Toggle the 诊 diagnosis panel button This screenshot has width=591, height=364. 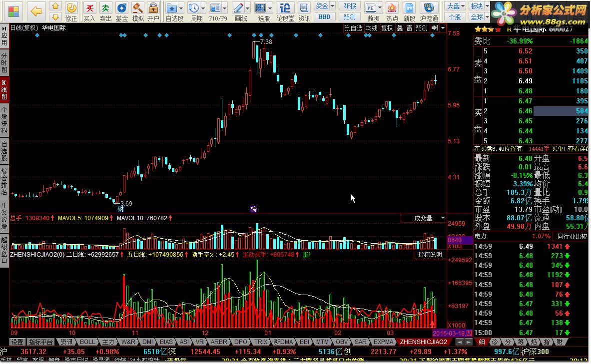point(495,342)
